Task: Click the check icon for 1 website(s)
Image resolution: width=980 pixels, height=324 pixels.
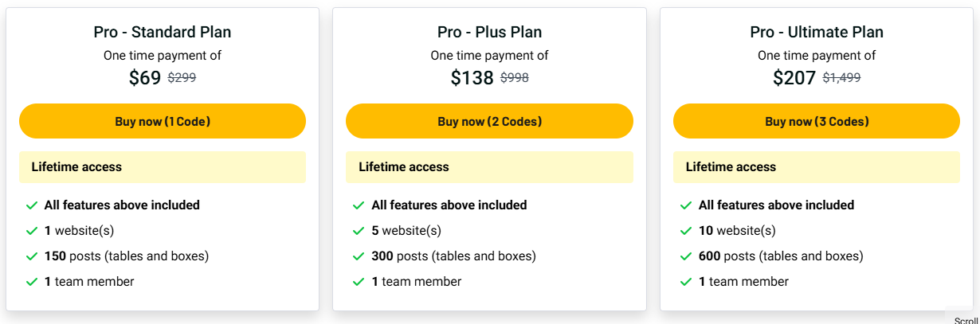Action: [32, 231]
